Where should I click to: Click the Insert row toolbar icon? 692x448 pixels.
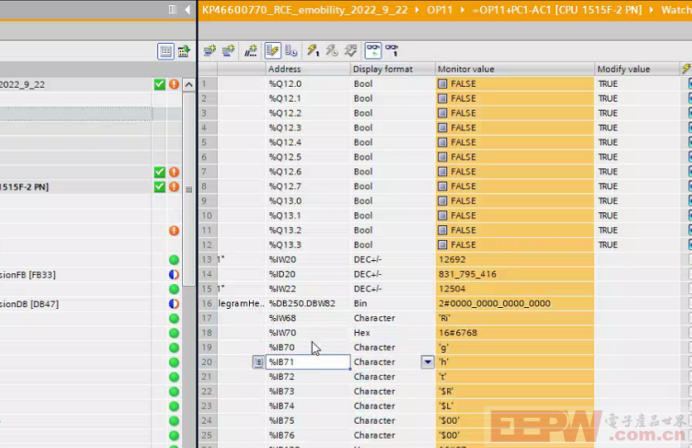coord(209,51)
